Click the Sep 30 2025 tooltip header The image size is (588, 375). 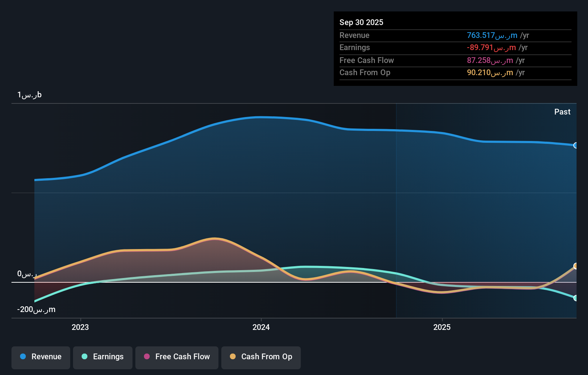[361, 22]
